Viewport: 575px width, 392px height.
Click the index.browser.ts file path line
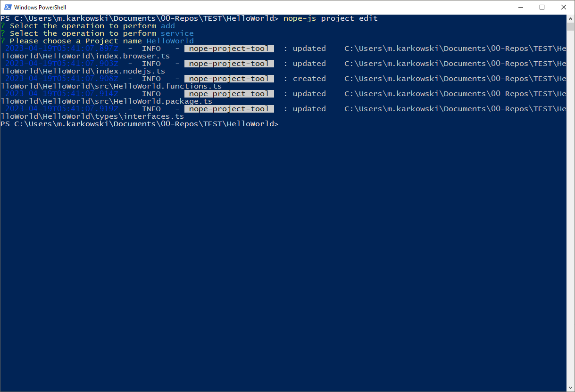[85, 56]
